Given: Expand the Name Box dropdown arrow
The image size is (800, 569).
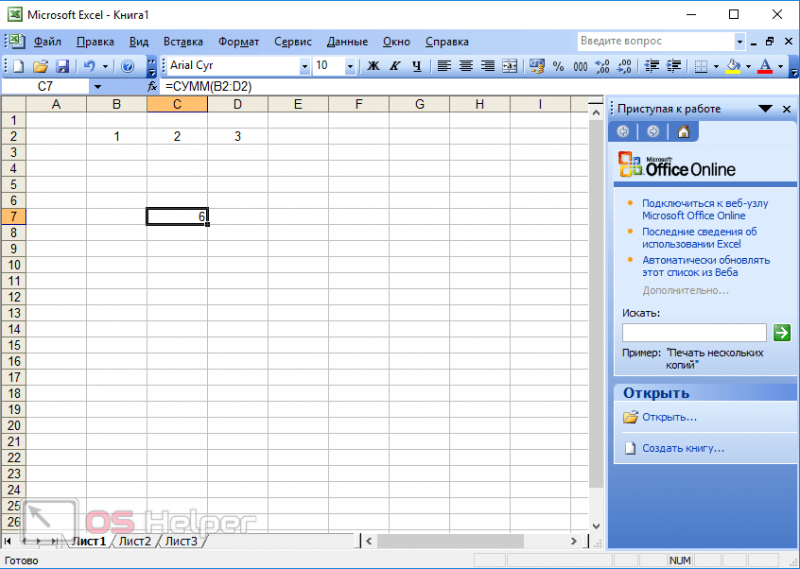Looking at the screenshot, I should coord(97,87).
